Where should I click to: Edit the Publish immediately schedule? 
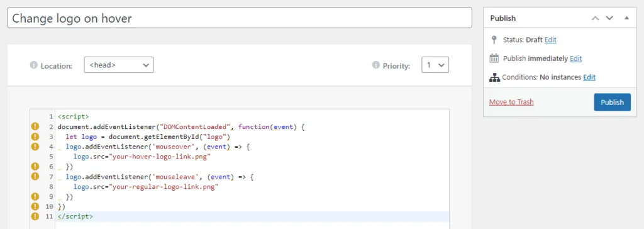[576, 59]
